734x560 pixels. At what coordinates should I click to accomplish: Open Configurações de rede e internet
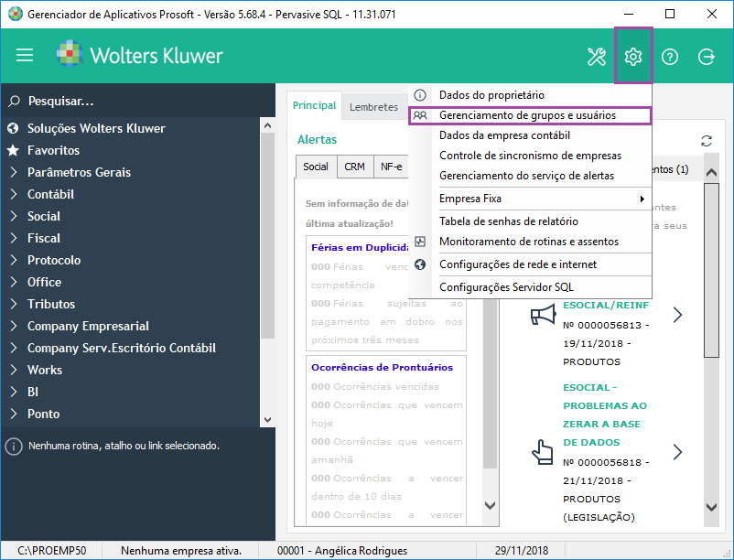click(x=530, y=264)
